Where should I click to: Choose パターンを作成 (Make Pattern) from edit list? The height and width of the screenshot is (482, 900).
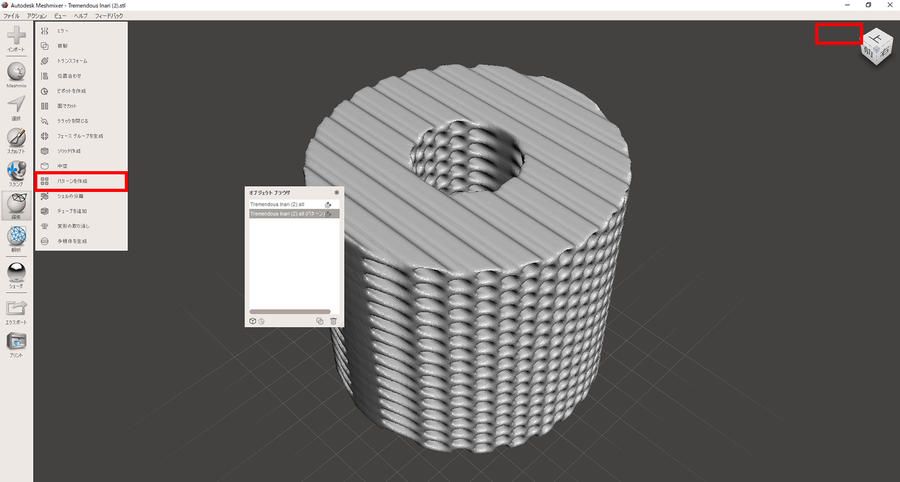pyautogui.click(x=80, y=181)
